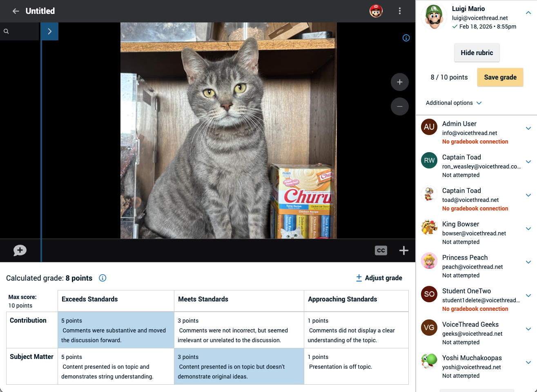Screen dimensions: 537x392
Task: Open the slide info icon
Action: click(x=406, y=38)
